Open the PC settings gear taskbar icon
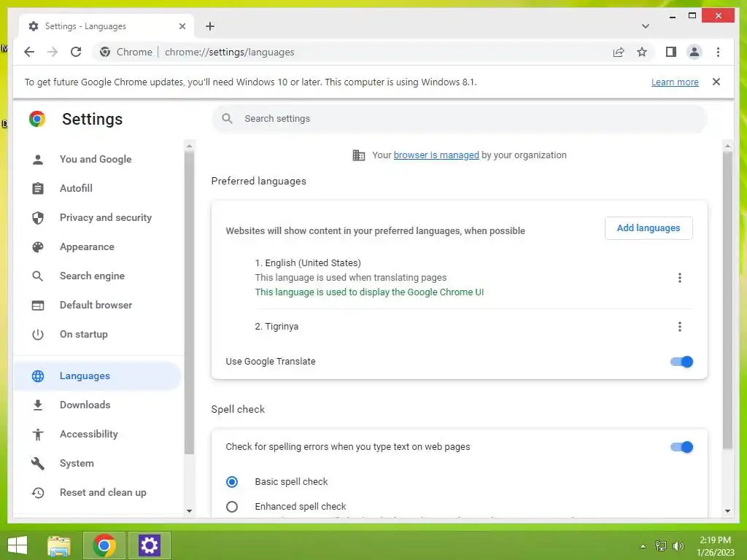Image resolution: width=747 pixels, height=560 pixels. tap(149, 545)
